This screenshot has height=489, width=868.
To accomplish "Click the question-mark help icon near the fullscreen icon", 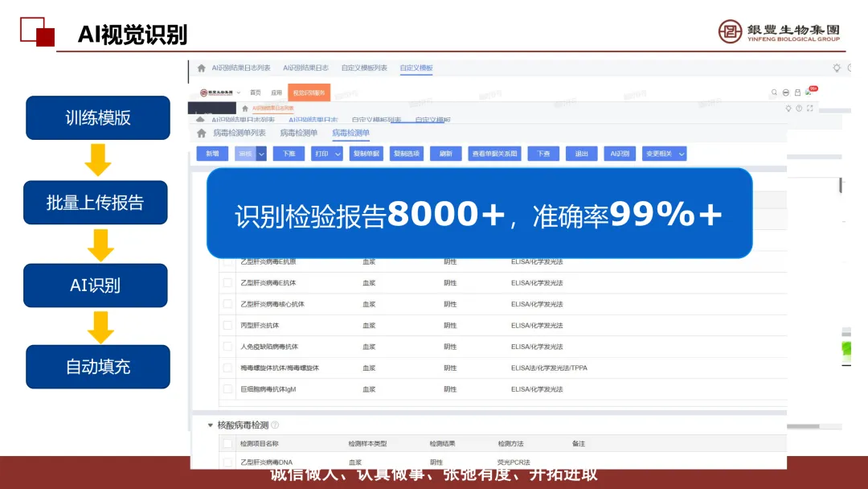I will [799, 109].
